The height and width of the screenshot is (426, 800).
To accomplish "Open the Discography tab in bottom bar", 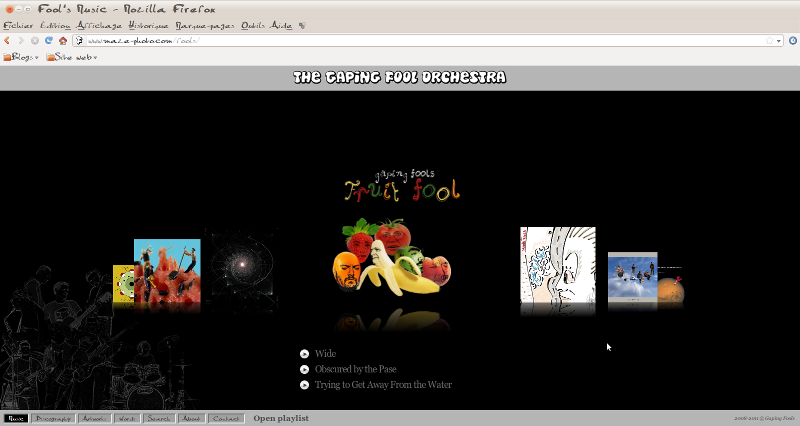I will (x=52, y=419).
